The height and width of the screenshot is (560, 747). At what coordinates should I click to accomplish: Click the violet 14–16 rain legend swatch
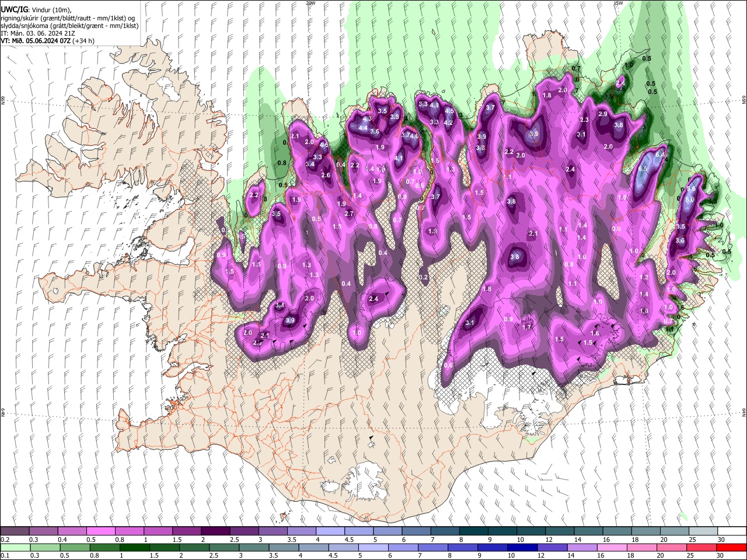tap(582, 547)
